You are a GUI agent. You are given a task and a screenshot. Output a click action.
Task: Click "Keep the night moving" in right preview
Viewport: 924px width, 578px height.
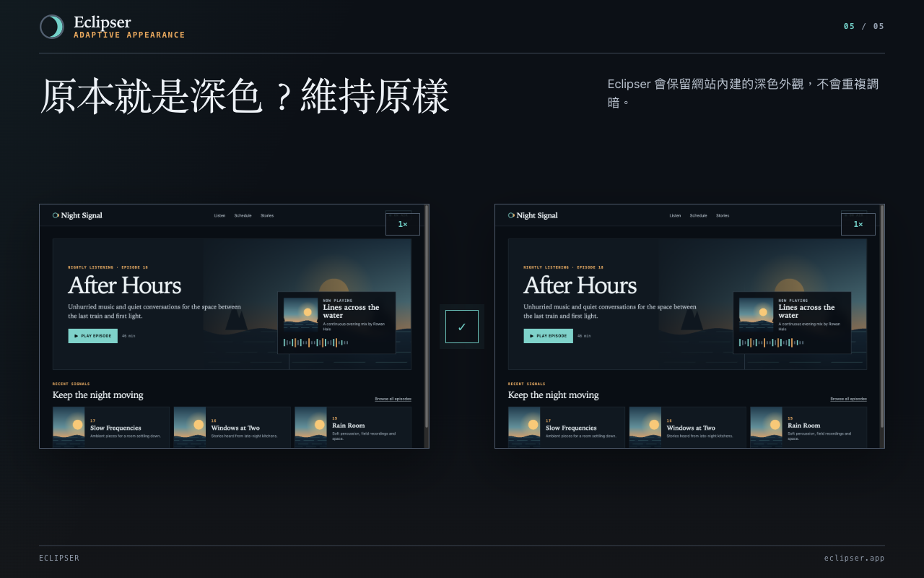(554, 395)
